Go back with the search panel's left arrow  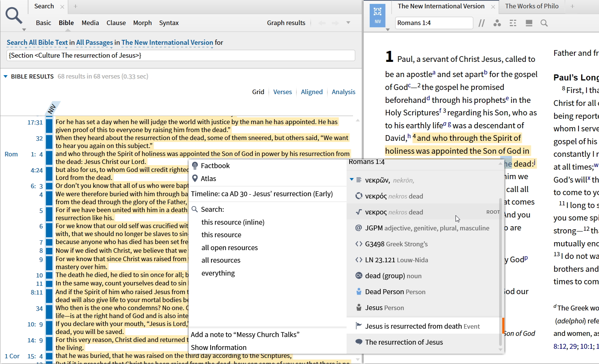coord(322,23)
